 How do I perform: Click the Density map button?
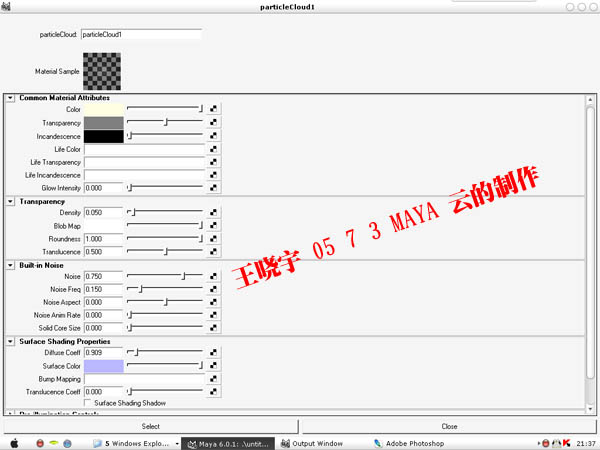(214, 212)
